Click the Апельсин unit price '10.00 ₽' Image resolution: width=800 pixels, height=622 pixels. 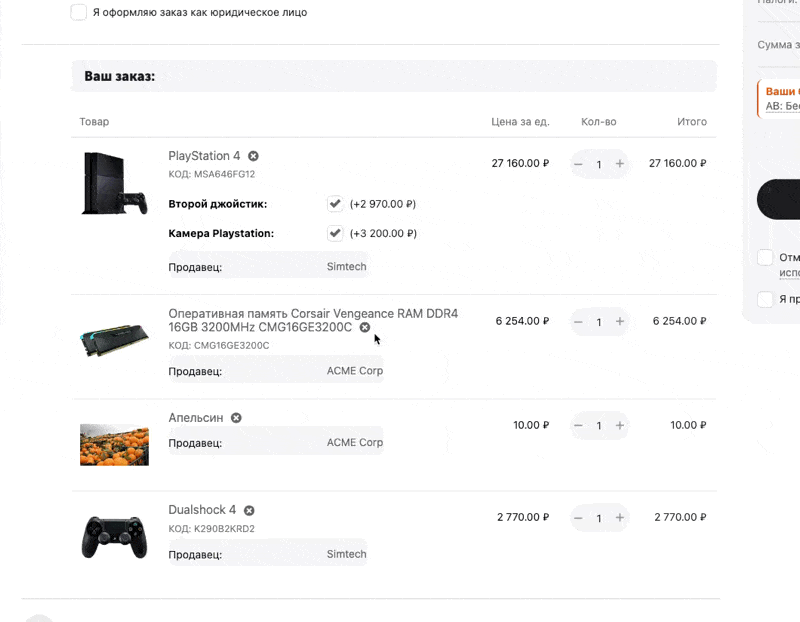[531, 425]
